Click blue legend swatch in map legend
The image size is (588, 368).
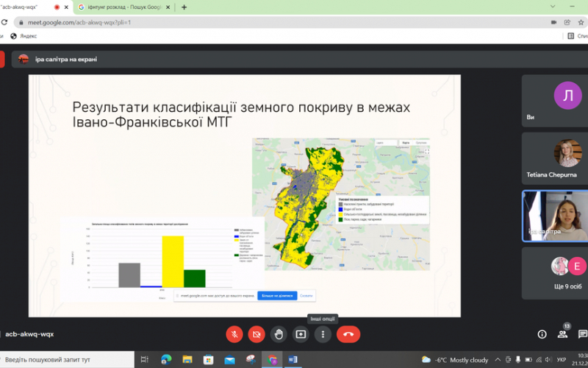coord(340,210)
